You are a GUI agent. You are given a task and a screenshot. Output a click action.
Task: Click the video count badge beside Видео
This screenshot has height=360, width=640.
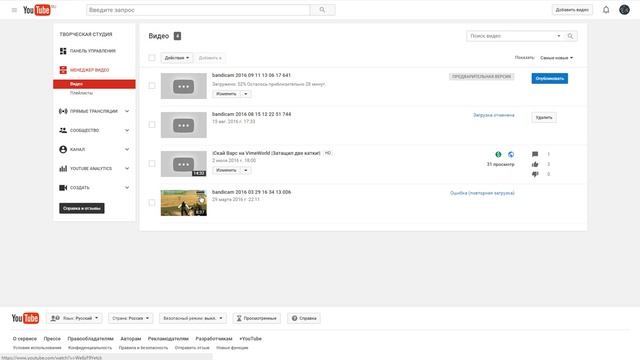177,36
